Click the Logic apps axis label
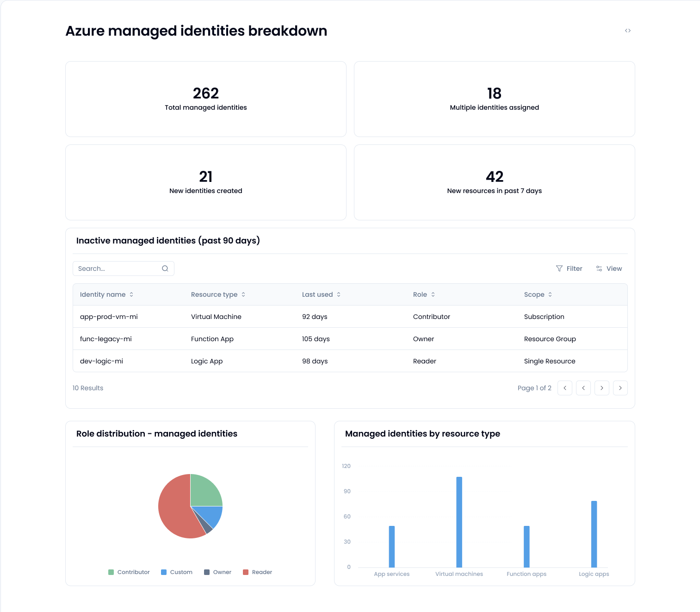This screenshot has width=700, height=612. (594, 574)
